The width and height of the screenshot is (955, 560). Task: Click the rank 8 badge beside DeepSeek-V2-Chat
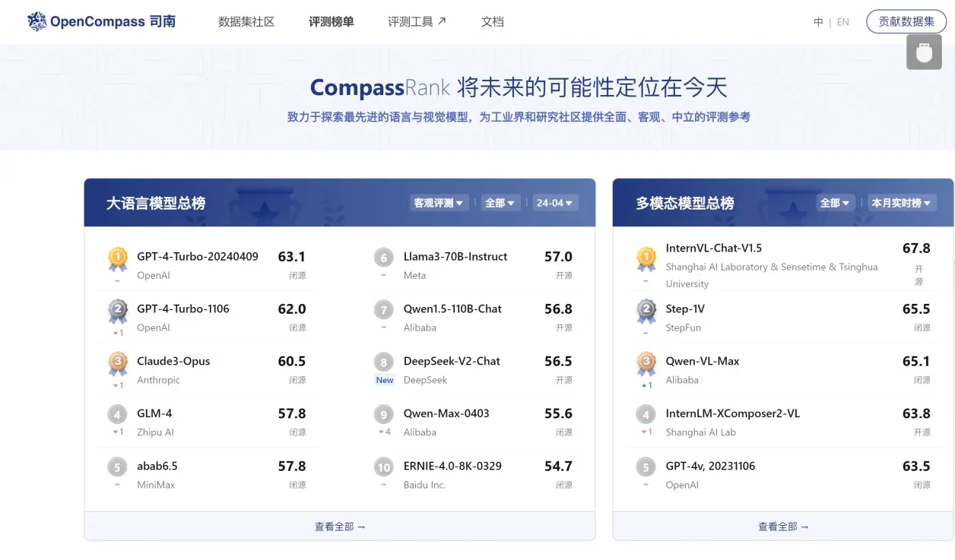[384, 362]
